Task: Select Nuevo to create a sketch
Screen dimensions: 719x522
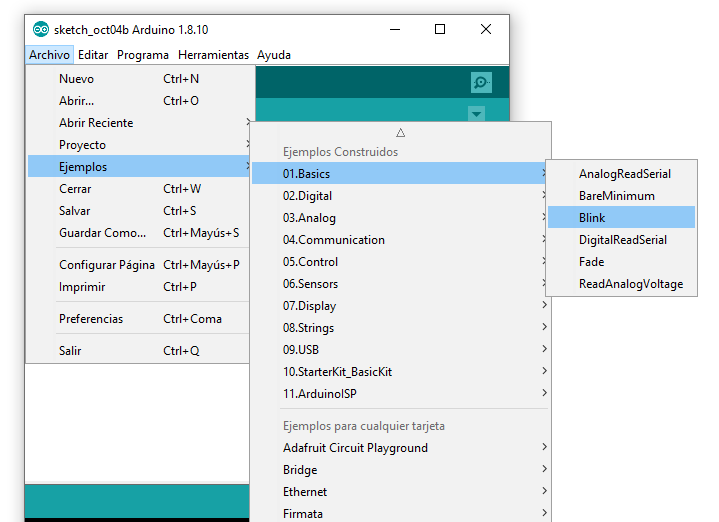Action: tap(138, 79)
